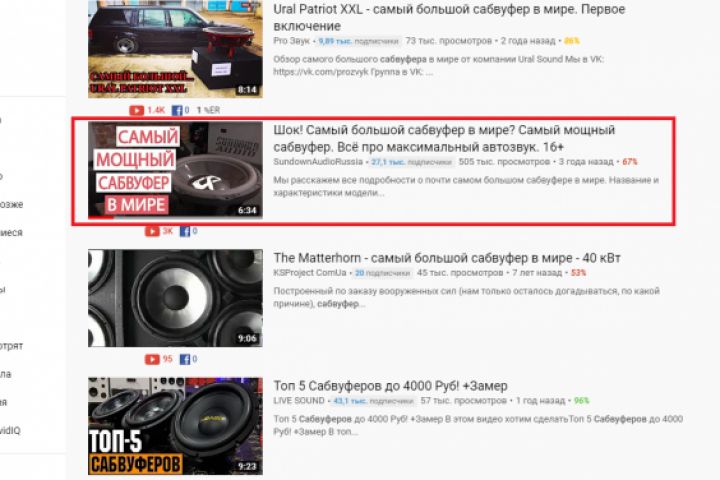Click Facebook icon below Matterhorn video
The image size is (720, 480).
tap(185, 359)
